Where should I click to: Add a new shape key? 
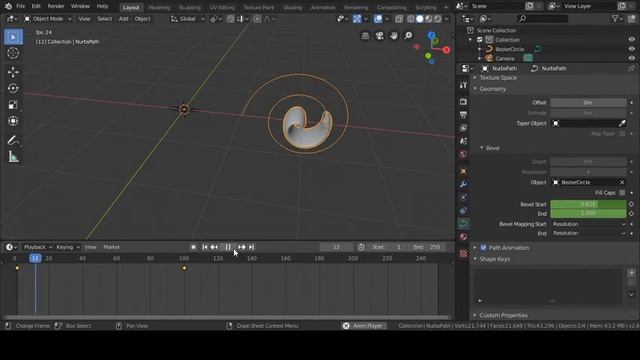point(631,273)
